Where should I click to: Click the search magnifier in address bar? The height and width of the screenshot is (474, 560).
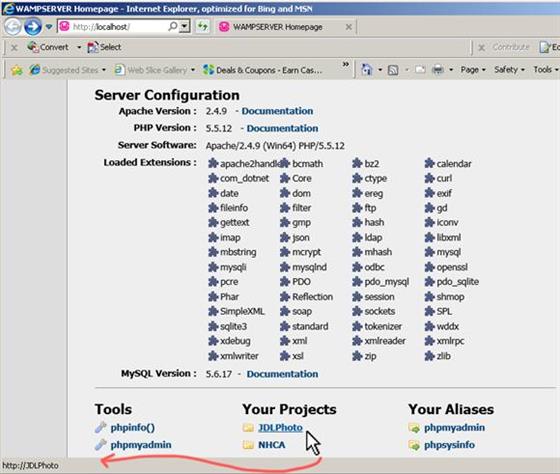(x=173, y=26)
